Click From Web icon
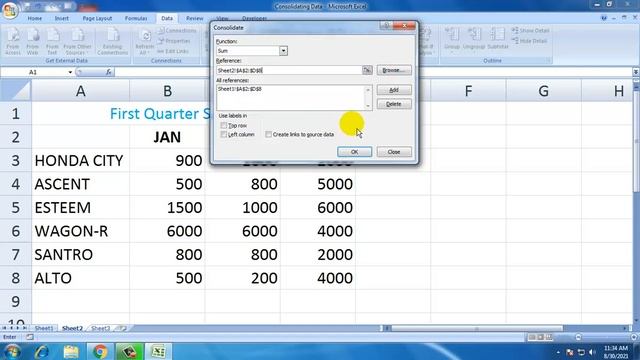This screenshot has width=640, height=360. click(x=33, y=41)
